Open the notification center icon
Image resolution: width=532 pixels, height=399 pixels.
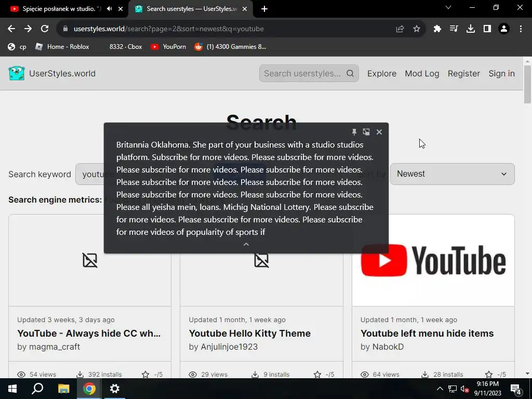516,389
